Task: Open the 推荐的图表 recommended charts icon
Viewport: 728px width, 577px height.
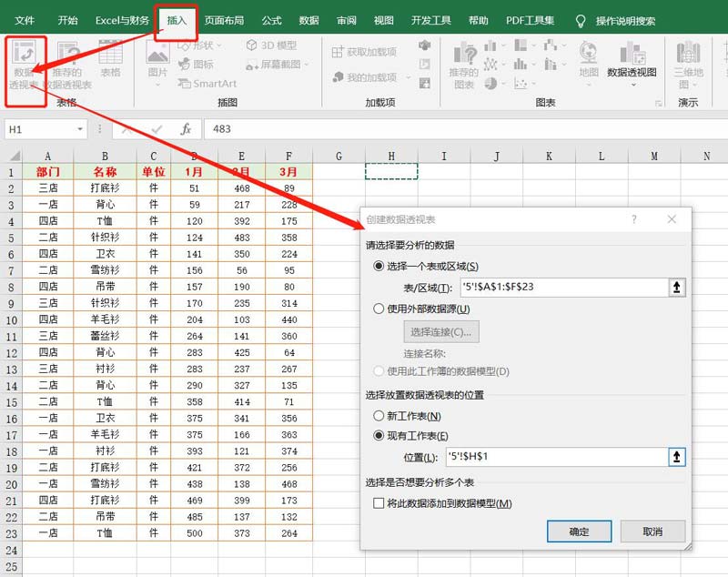Action: [464, 64]
